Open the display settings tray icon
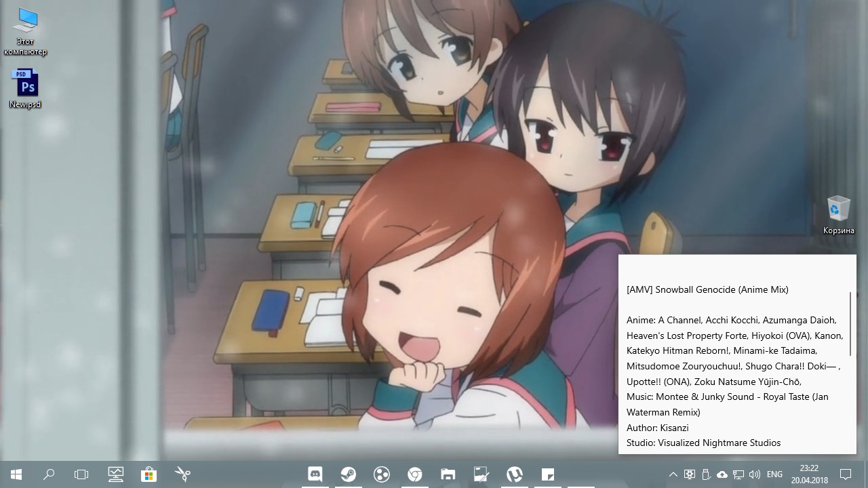 point(690,474)
